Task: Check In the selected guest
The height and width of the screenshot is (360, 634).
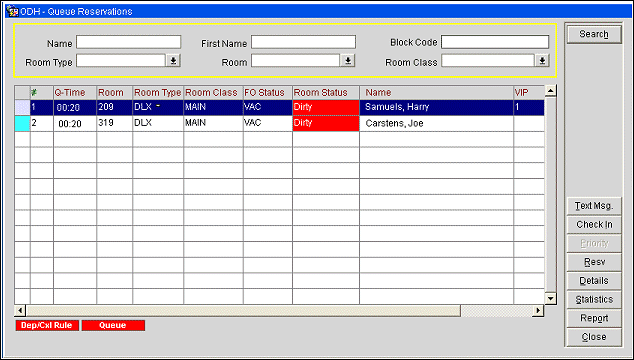Action: (594, 224)
